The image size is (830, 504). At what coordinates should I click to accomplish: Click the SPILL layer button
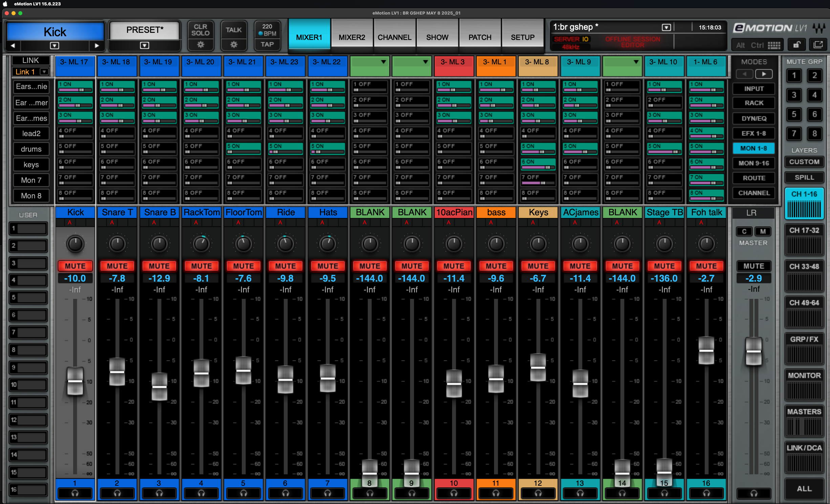click(x=804, y=177)
